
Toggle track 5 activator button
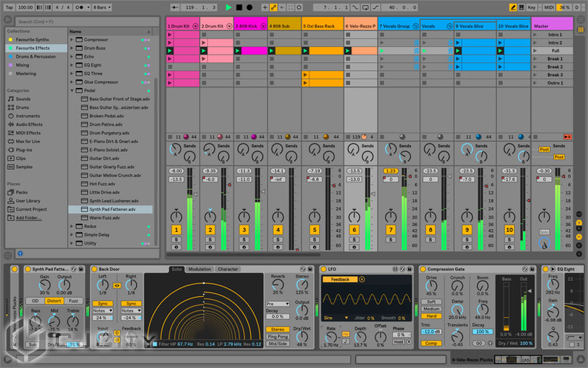(314, 229)
